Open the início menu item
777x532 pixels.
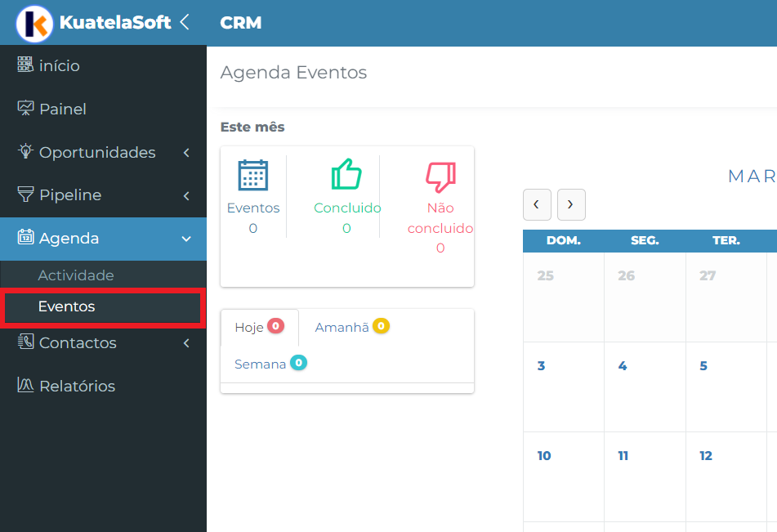[x=103, y=65]
